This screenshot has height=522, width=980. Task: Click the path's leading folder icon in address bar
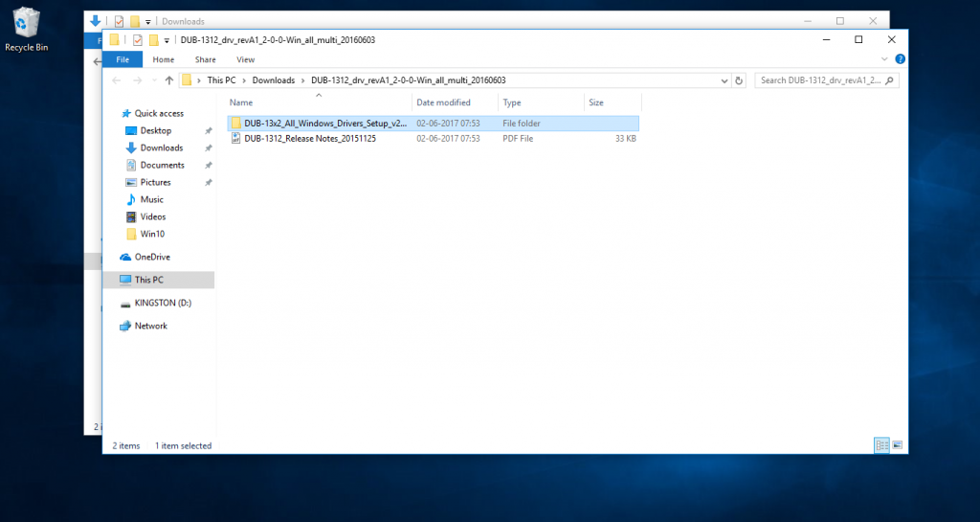coord(187,80)
